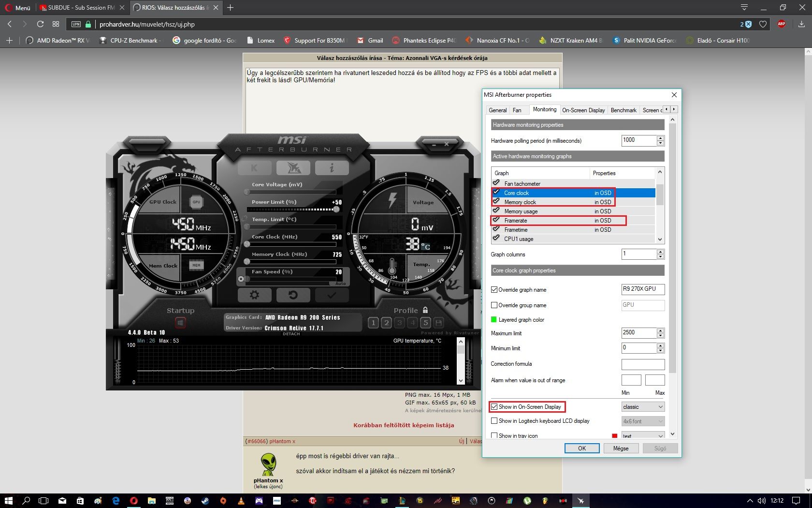Image resolution: width=812 pixels, height=508 pixels.
Task: Enable Show in Logitech keyboard LCD display
Action: point(494,421)
